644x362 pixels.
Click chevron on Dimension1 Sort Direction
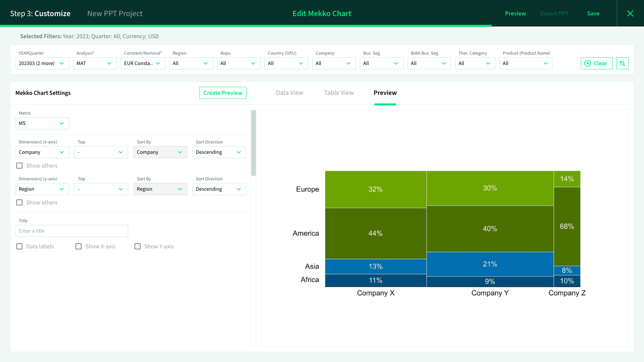239,152
